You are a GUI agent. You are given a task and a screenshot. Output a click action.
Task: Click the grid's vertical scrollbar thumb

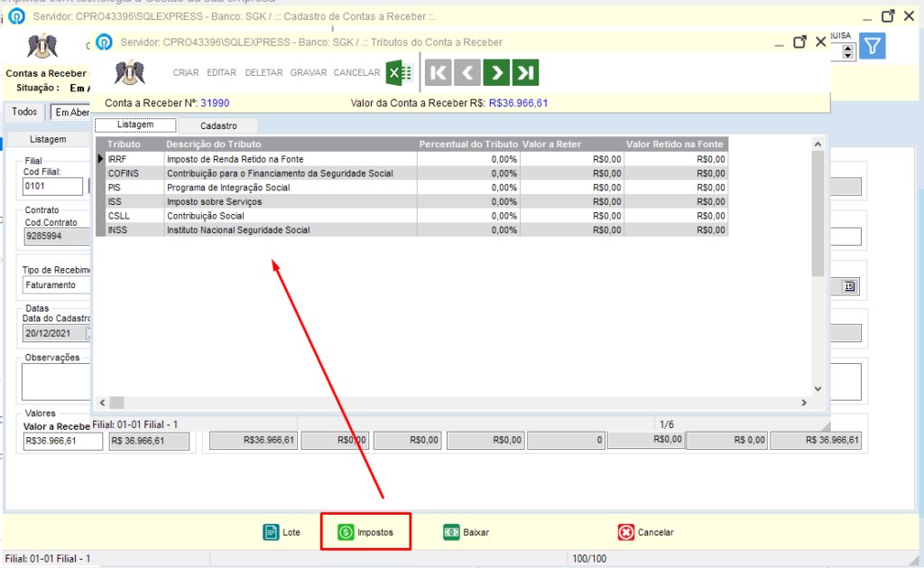(x=818, y=213)
